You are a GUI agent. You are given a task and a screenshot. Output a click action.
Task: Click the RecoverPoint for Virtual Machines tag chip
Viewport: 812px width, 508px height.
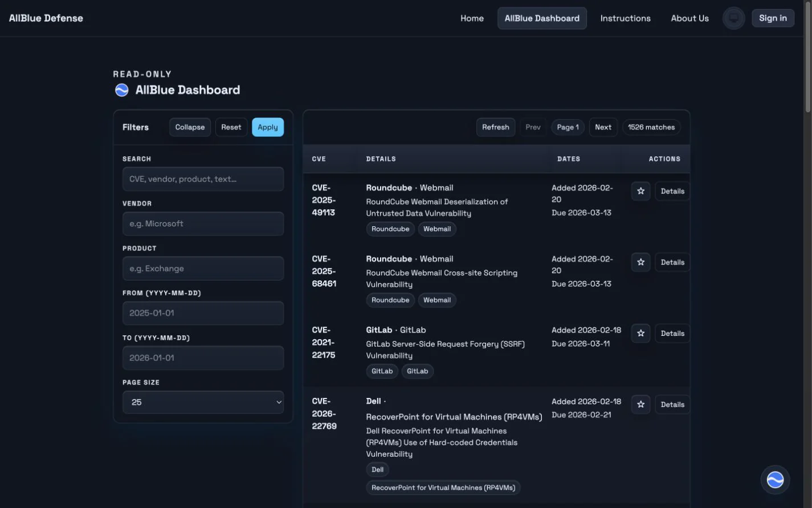pyautogui.click(x=443, y=488)
